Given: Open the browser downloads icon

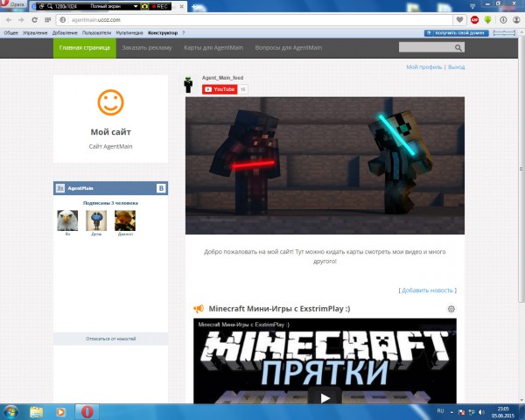Looking at the screenshot, I should point(503,20).
